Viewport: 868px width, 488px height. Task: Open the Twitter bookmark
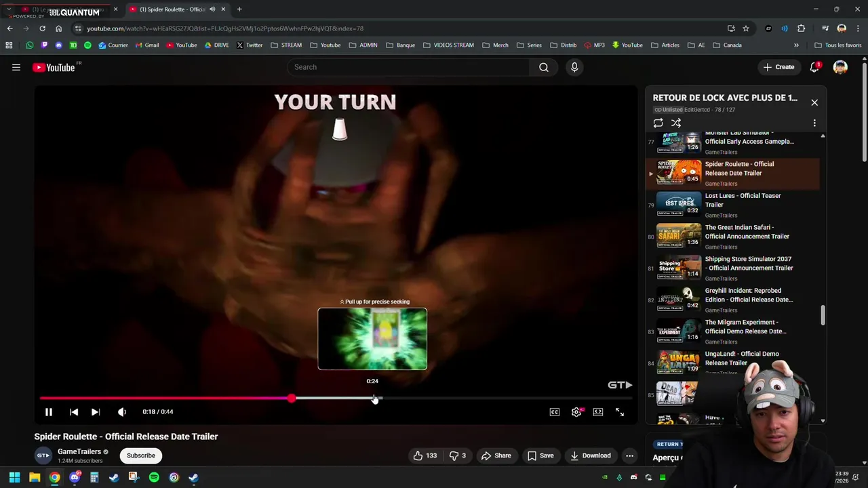(x=249, y=45)
